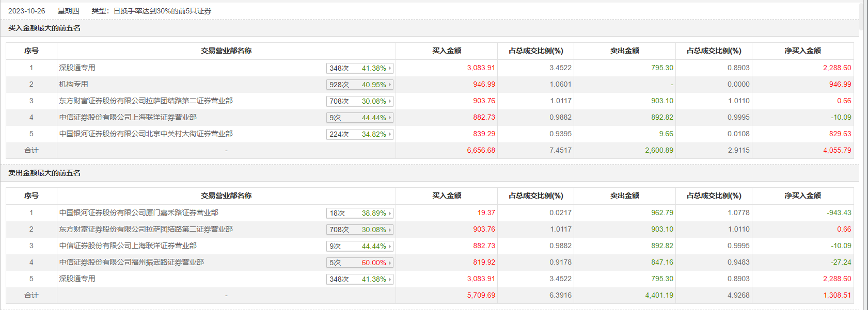868x310 pixels.
Task: Click 净买入金额 header in the top table
Action: click(x=802, y=51)
